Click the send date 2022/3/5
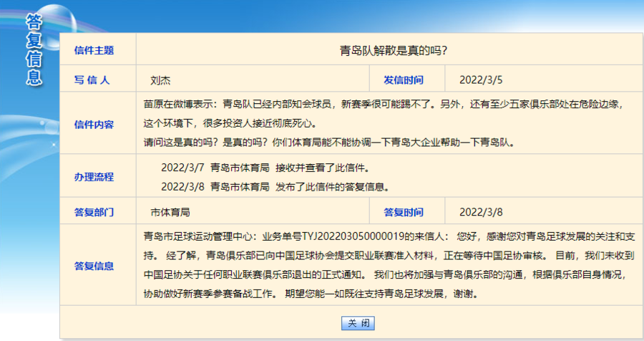 [x=481, y=80]
